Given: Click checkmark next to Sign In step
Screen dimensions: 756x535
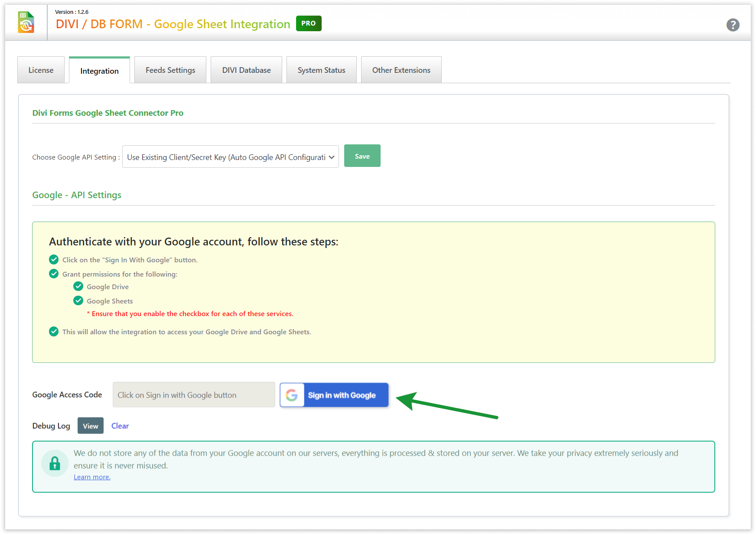Looking at the screenshot, I should pyautogui.click(x=54, y=260).
